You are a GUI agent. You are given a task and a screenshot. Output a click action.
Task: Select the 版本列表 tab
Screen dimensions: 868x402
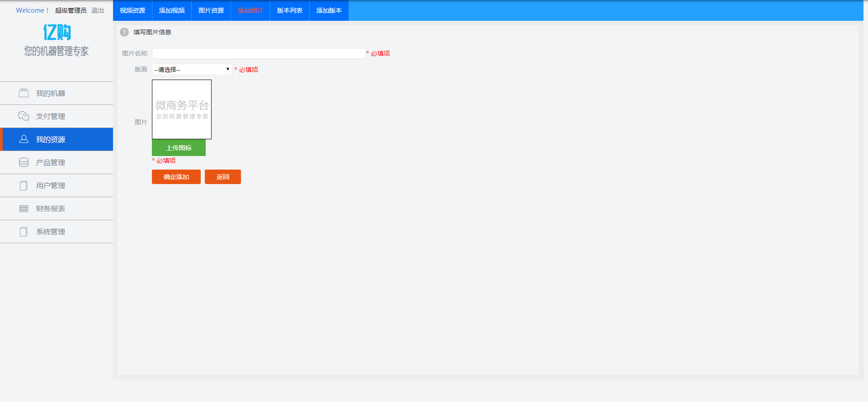(x=290, y=10)
